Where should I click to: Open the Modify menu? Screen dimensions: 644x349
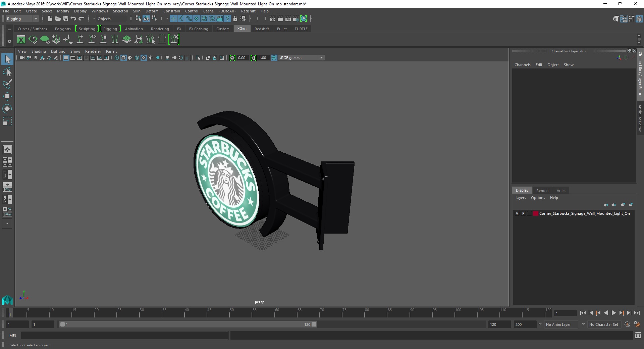[x=63, y=11]
